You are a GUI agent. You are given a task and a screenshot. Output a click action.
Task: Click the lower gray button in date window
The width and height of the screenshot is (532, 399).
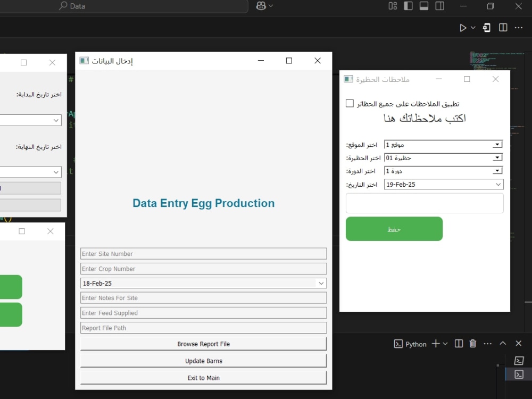tap(30, 205)
